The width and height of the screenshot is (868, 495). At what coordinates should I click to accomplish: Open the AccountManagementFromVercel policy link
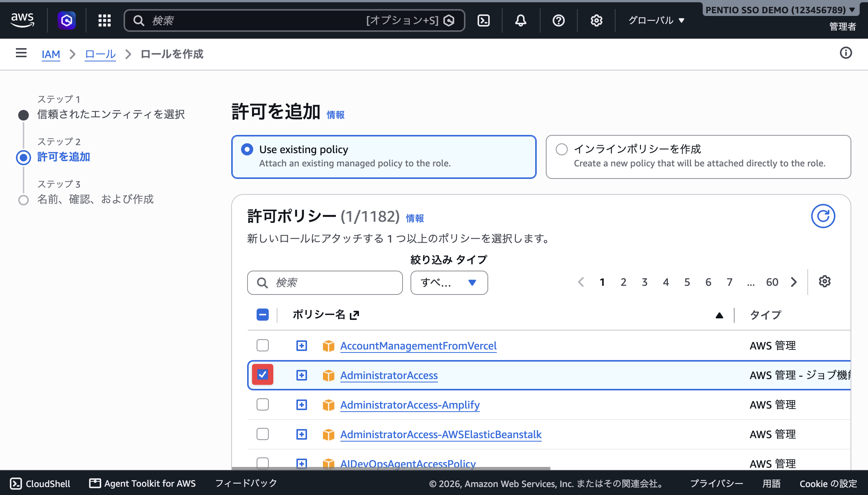click(418, 346)
